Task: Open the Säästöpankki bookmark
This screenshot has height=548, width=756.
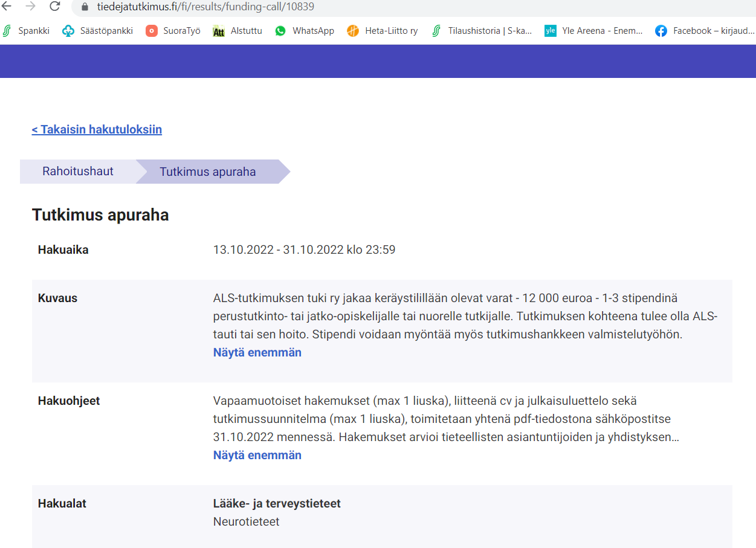Action: point(98,31)
